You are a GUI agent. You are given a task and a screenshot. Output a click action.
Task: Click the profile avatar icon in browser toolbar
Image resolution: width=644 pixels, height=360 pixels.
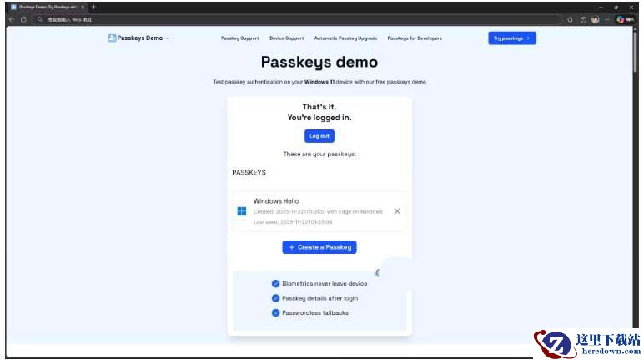[595, 19]
